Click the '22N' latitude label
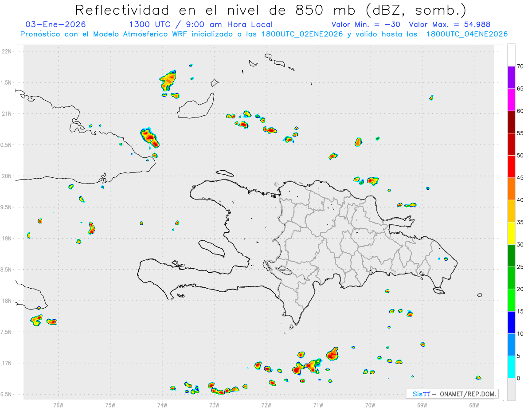The height and width of the screenshot is (411, 532). [x=7, y=51]
